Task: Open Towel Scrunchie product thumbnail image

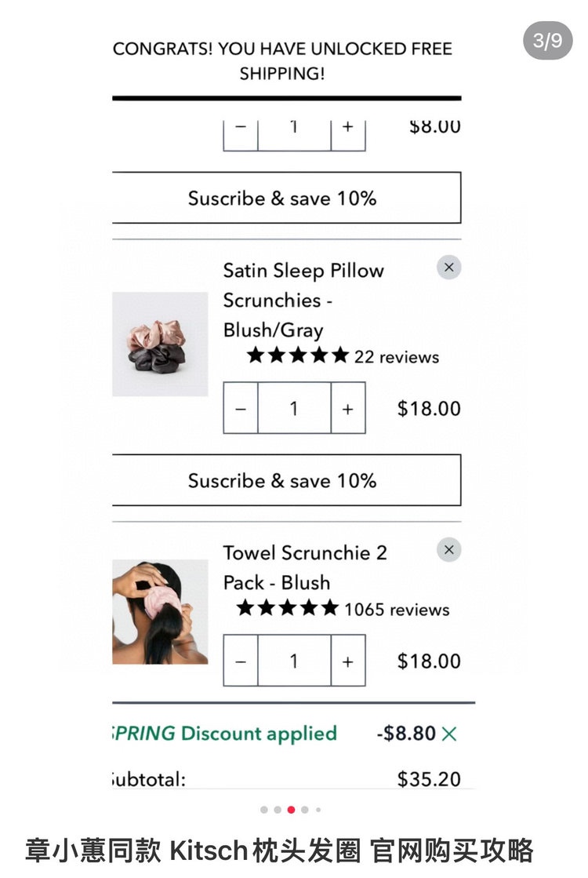Action: (160, 612)
